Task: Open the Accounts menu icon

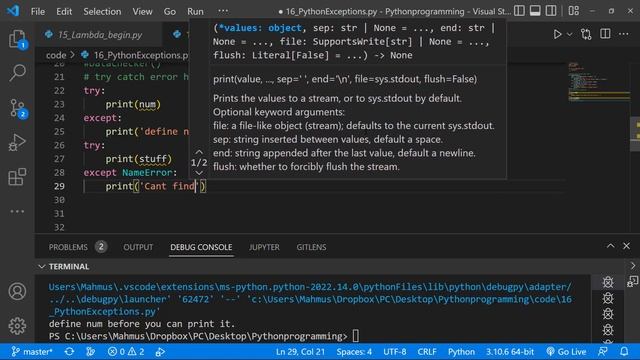Action: [17, 291]
